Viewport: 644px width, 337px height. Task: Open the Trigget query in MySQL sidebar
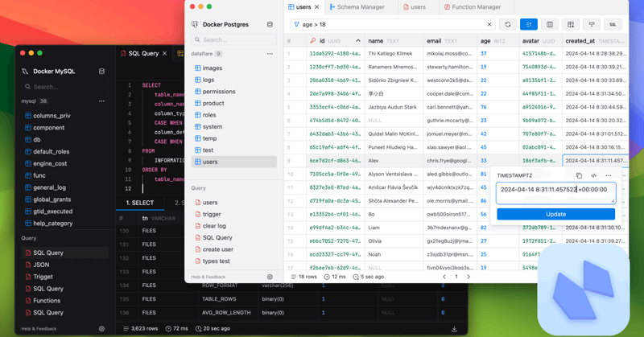pyautogui.click(x=65, y=277)
